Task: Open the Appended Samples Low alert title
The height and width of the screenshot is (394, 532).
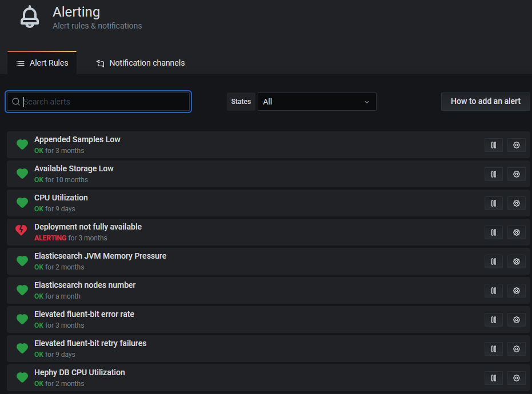Action: (77, 139)
